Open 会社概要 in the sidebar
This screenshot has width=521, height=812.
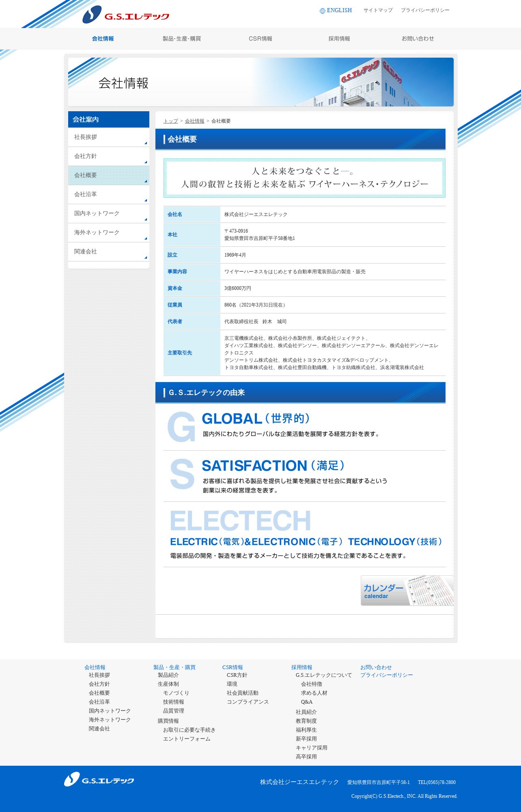109,175
